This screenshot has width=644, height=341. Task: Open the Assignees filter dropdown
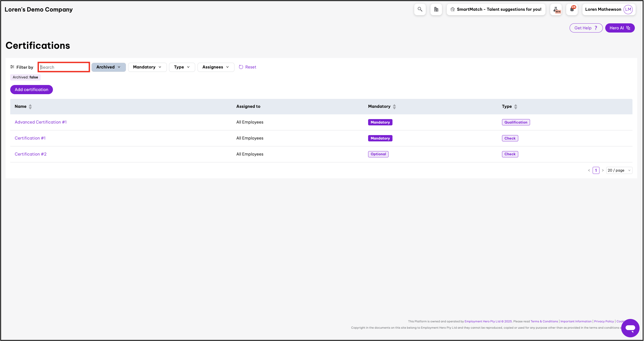click(216, 67)
